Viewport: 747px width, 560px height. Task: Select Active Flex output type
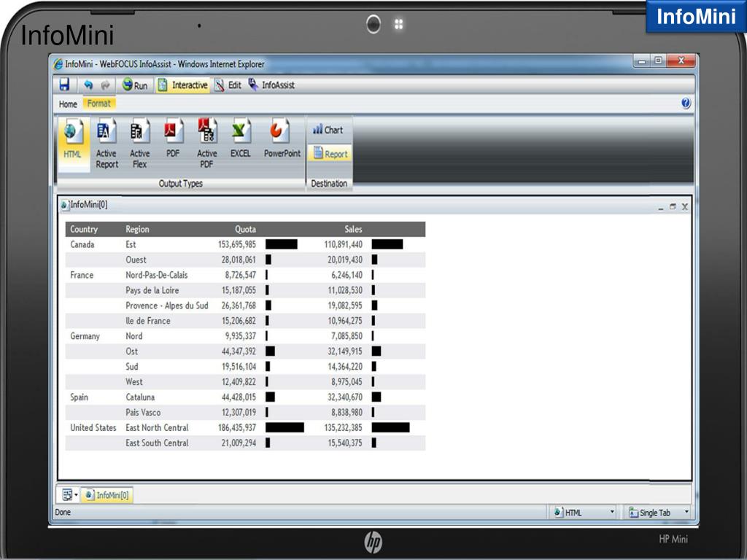[139, 144]
